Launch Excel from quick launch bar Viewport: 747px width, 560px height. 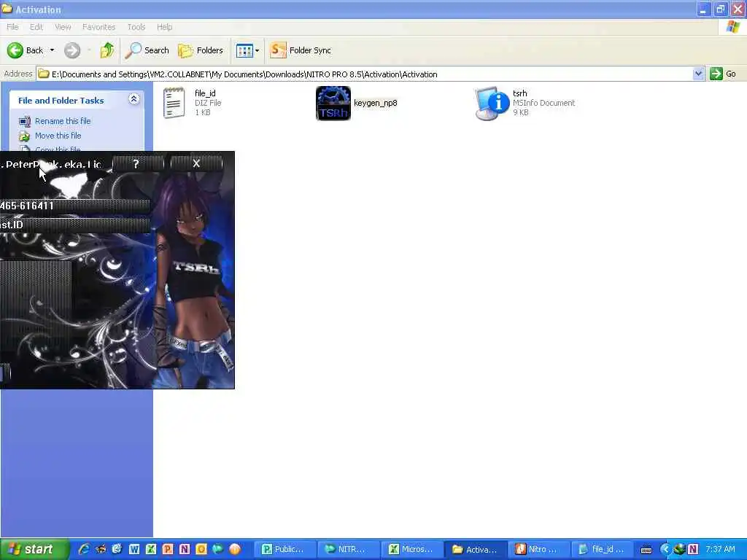click(x=151, y=549)
